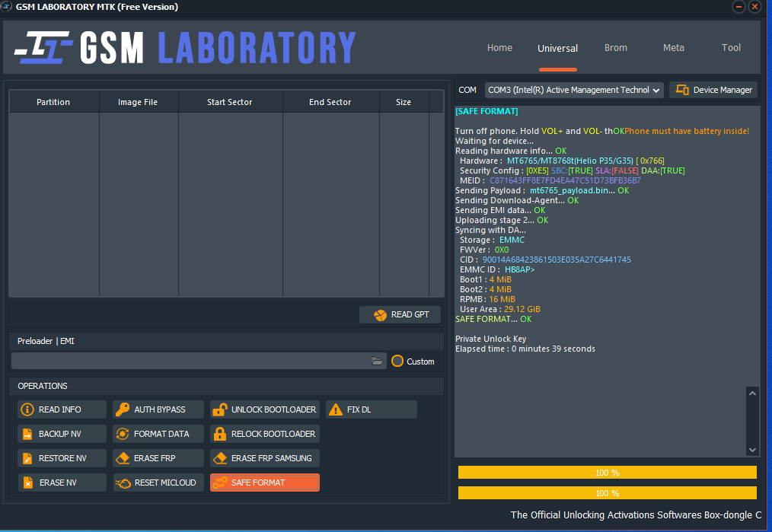
Task: Click the log scrollbar down arrow
Action: pos(752,450)
